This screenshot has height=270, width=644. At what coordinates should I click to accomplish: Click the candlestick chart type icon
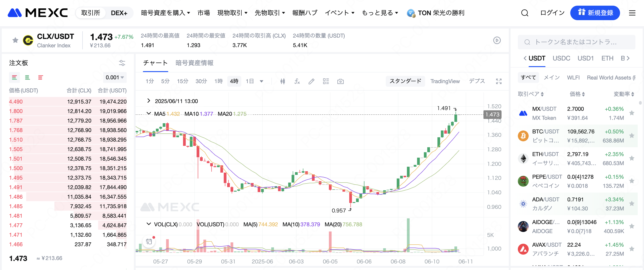282,81
